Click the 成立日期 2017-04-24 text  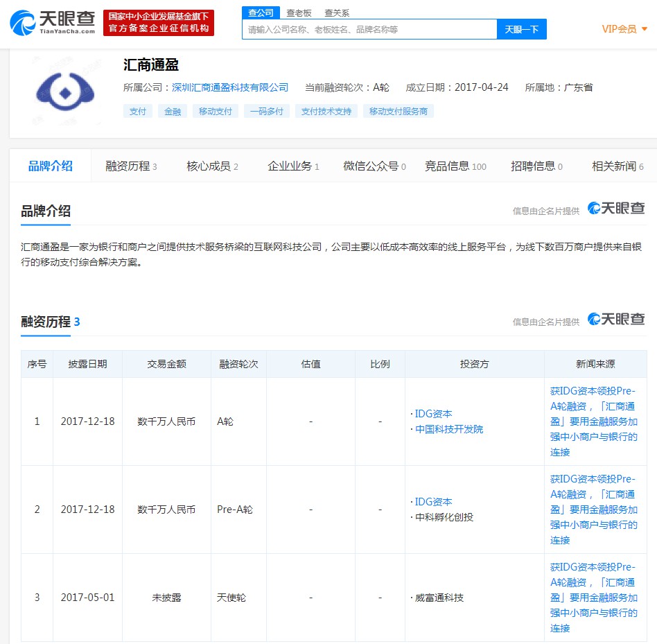point(457,87)
